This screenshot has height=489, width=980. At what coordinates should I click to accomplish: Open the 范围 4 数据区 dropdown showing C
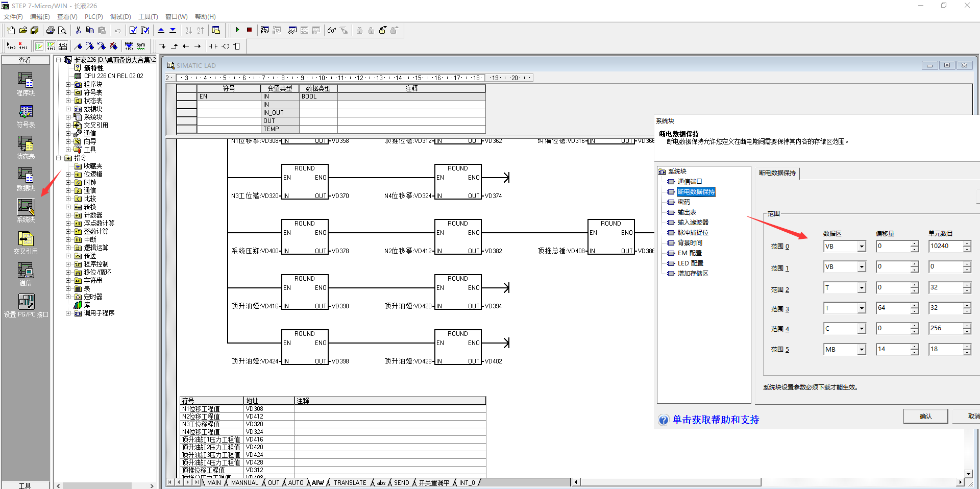862,329
